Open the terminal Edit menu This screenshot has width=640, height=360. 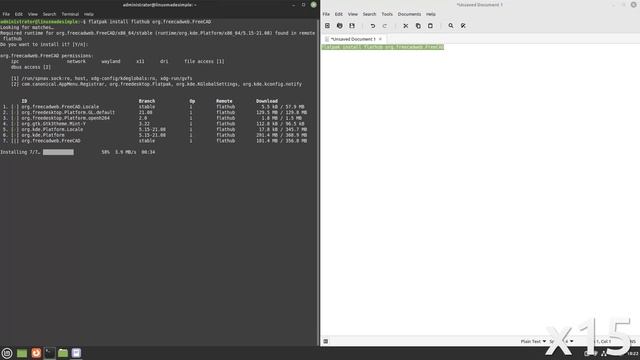19,14
